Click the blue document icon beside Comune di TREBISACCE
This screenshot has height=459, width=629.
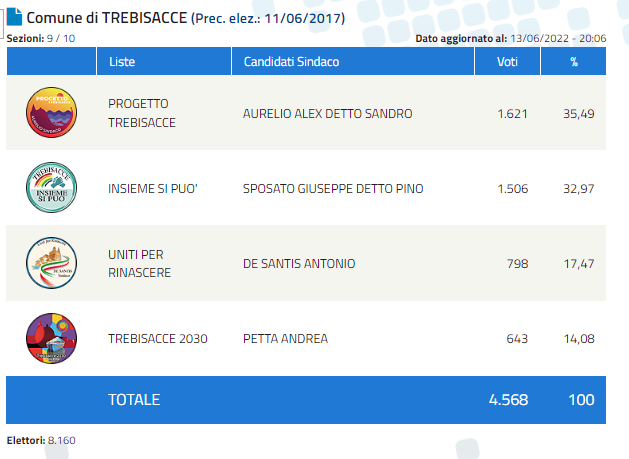[x=15, y=17]
